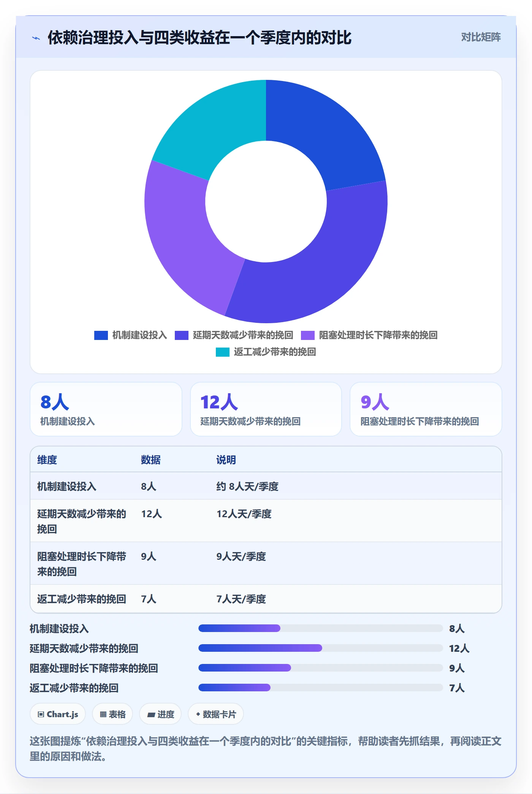The width and height of the screenshot is (532, 794).
Task: Toggle the 机制建设投入 legend item
Action: click(x=131, y=335)
